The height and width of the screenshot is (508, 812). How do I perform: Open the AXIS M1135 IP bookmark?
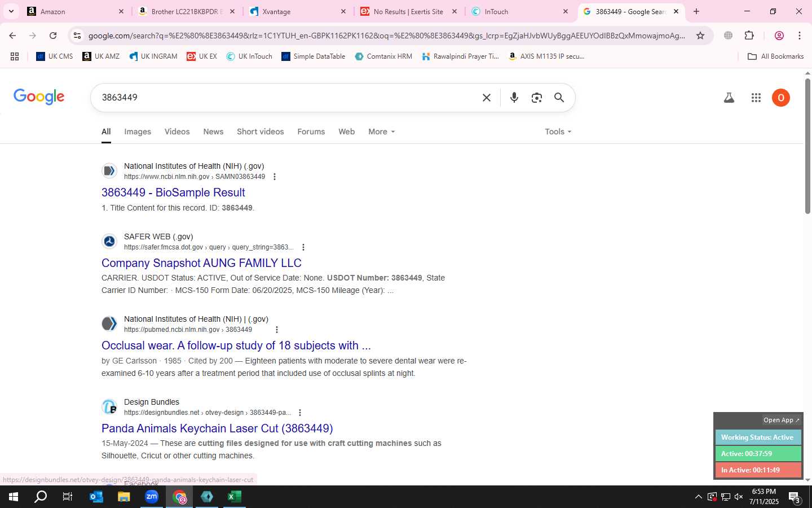click(546, 56)
